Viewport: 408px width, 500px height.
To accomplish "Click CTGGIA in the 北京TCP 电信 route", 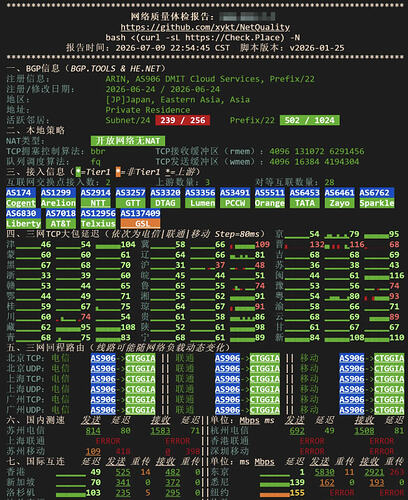I will pyautogui.click(x=140, y=358).
